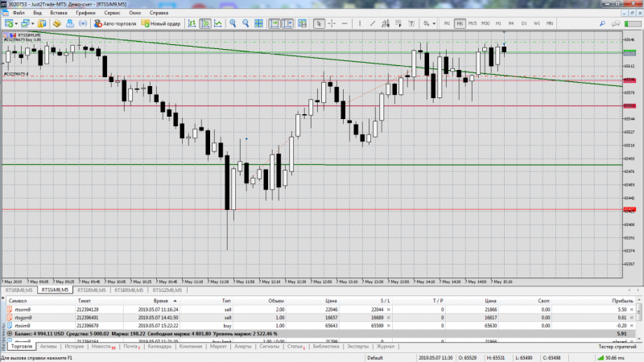The height and width of the screenshot is (362, 644).
Task: Open chat speech bubbles icon
Action: [616, 23]
